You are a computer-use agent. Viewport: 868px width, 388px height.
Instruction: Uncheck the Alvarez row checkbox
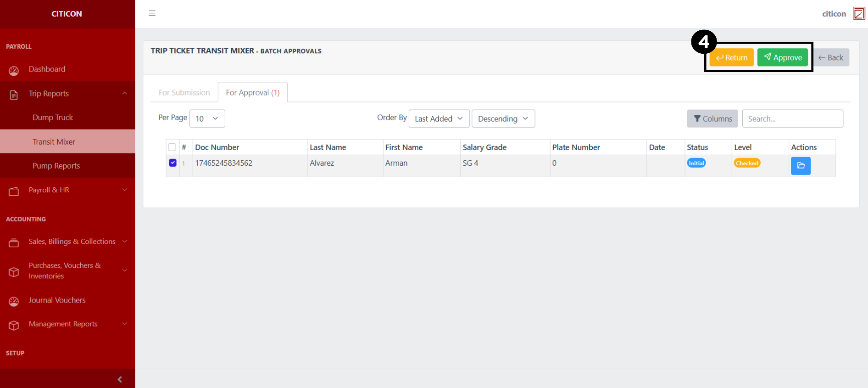(x=172, y=163)
